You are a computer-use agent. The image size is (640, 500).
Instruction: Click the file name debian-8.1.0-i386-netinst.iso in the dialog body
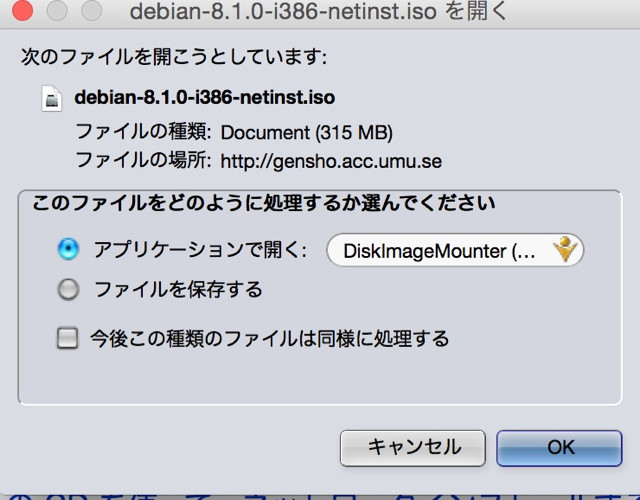coord(204,98)
